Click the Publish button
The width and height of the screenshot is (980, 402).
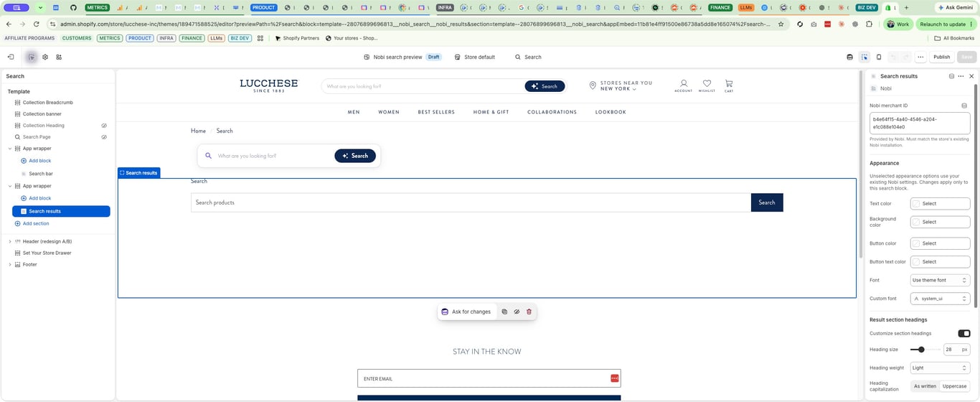(x=941, y=57)
